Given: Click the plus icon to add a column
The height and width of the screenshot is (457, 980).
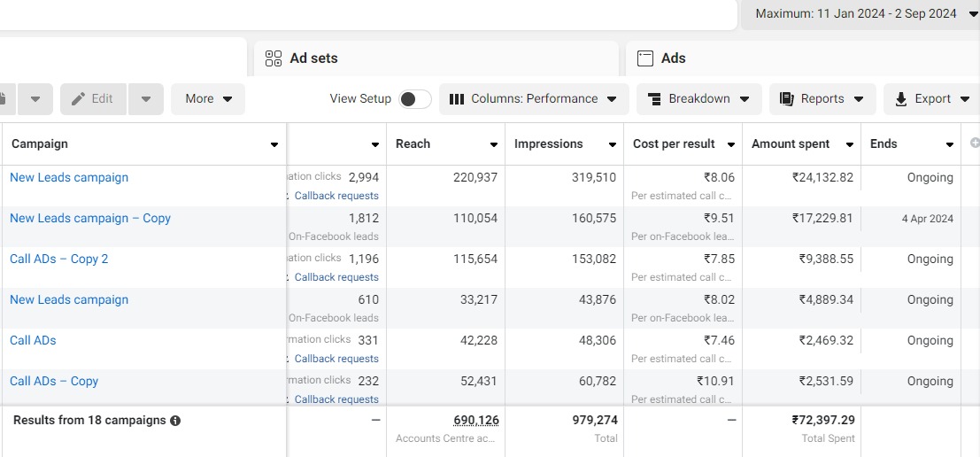Looking at the screenshot, I should [975, 143].
